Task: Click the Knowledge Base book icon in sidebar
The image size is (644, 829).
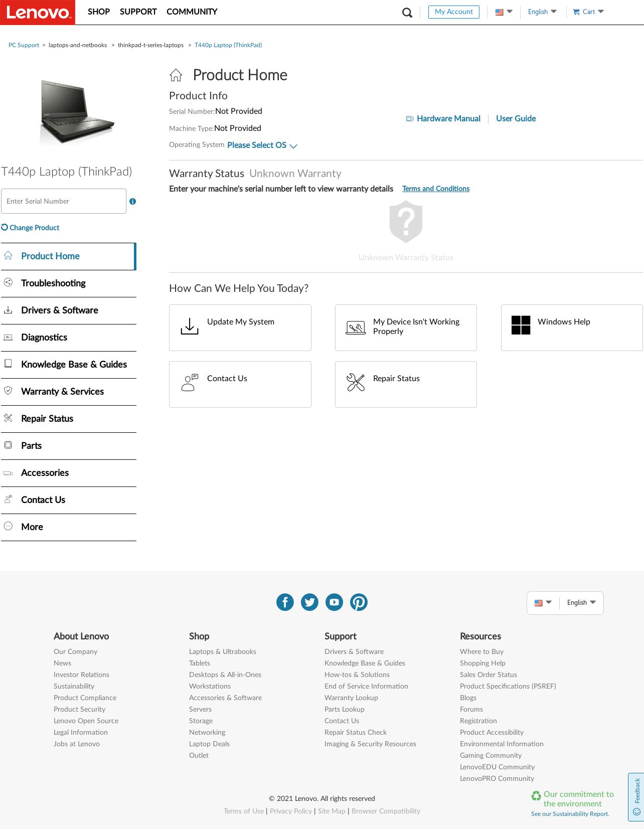Action: pyautogui.click(x=8, y=364)
